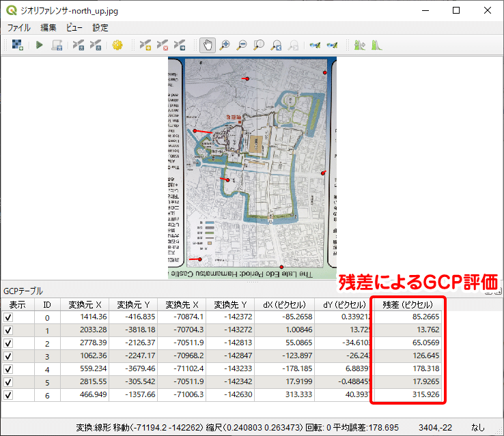504x436 pixels.
Task: Select dX cell 313.333
Action: point(284,394)
